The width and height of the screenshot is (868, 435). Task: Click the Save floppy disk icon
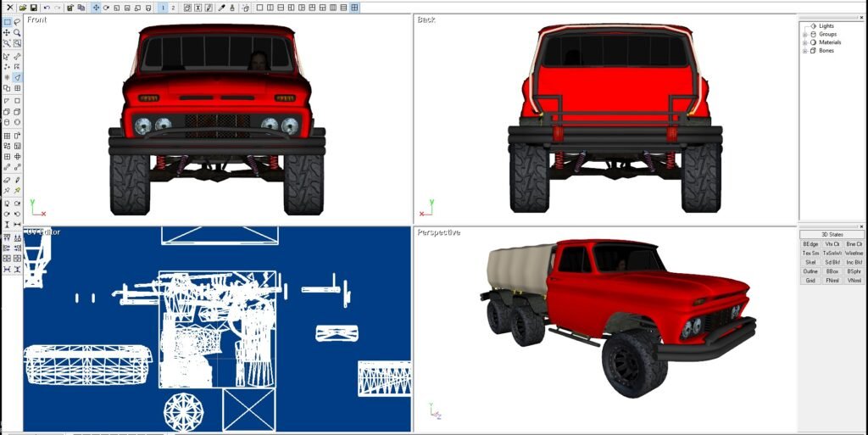33,8
